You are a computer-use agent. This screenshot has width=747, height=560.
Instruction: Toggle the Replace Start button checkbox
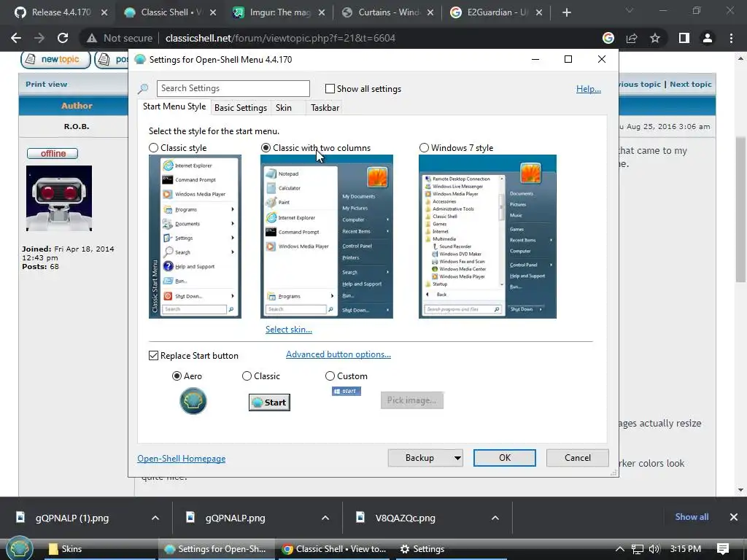(153, 356)
